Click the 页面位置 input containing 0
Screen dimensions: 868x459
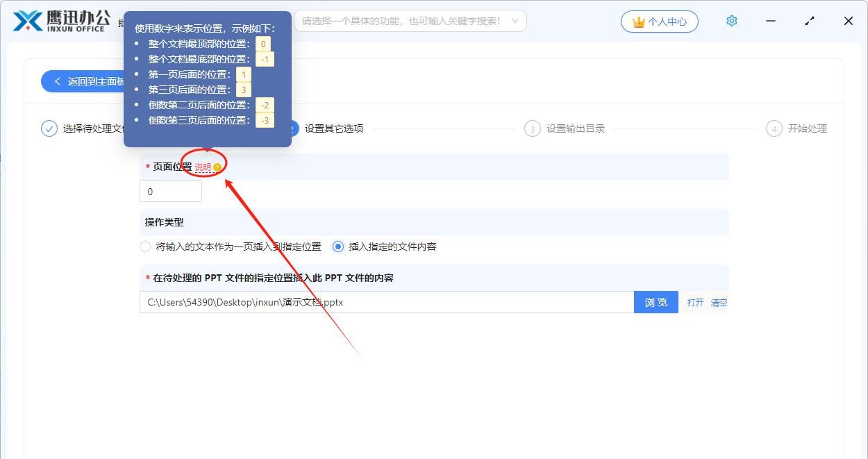[x=170, y=191]
